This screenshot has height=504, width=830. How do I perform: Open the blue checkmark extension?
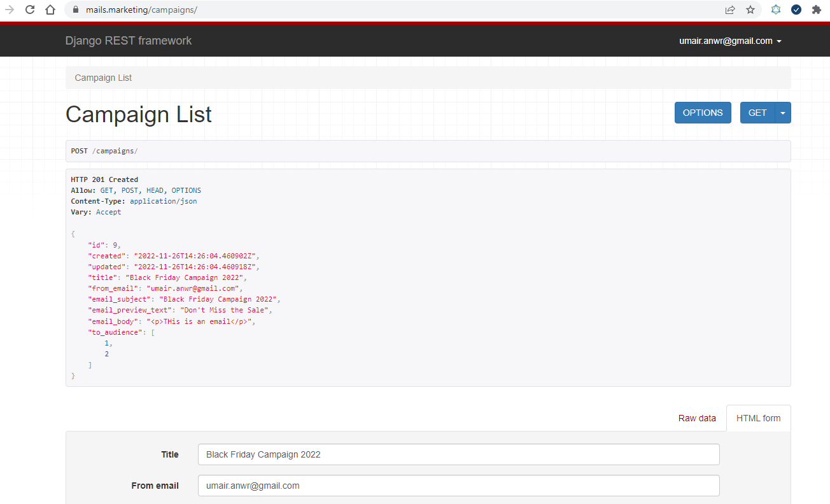[x=796, y=10]
